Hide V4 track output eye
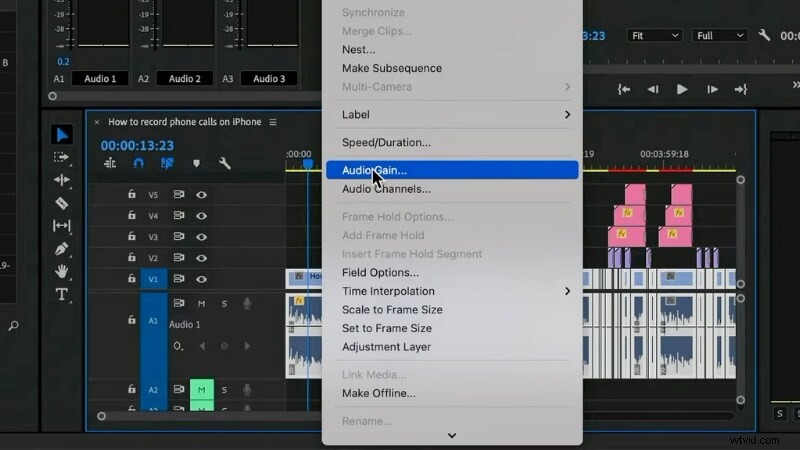 (x=202, y=216)
